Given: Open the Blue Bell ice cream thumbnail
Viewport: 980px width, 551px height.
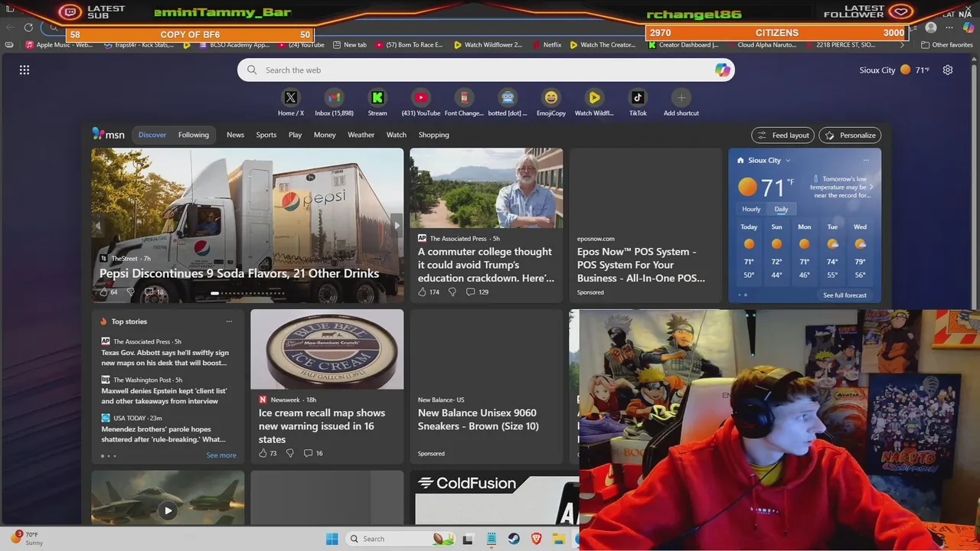Looking at the screenshot, I should pos(327,349).
